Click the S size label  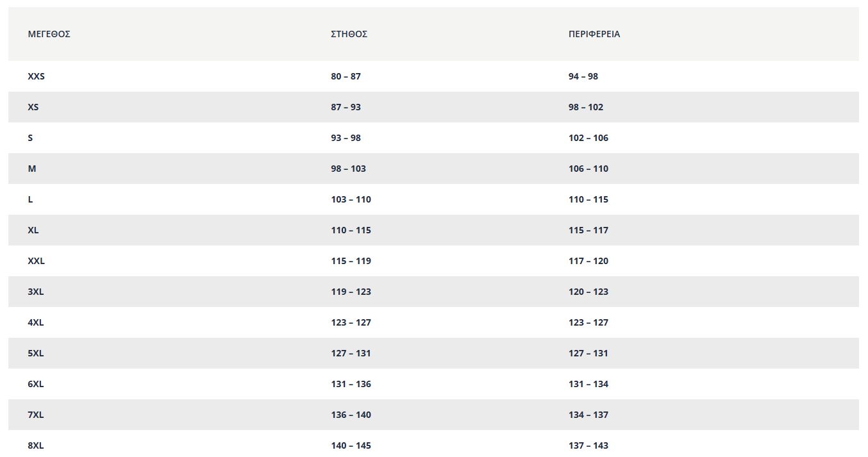(30, 138)
